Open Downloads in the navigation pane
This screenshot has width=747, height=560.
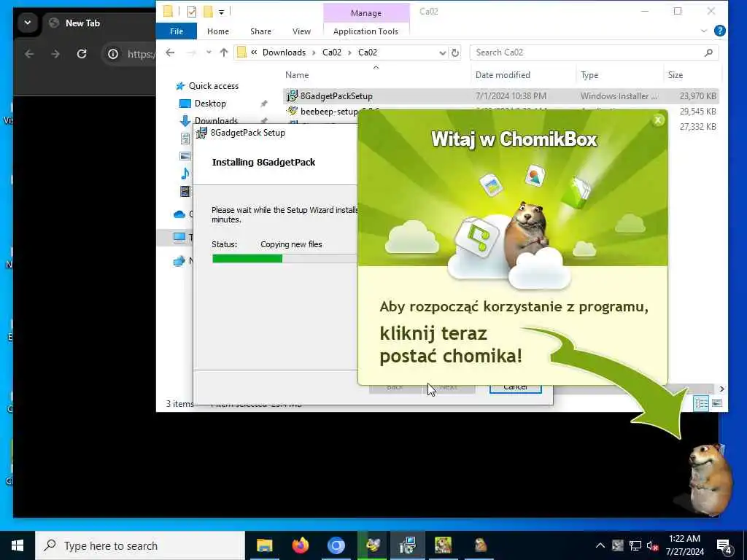(216, 121)
